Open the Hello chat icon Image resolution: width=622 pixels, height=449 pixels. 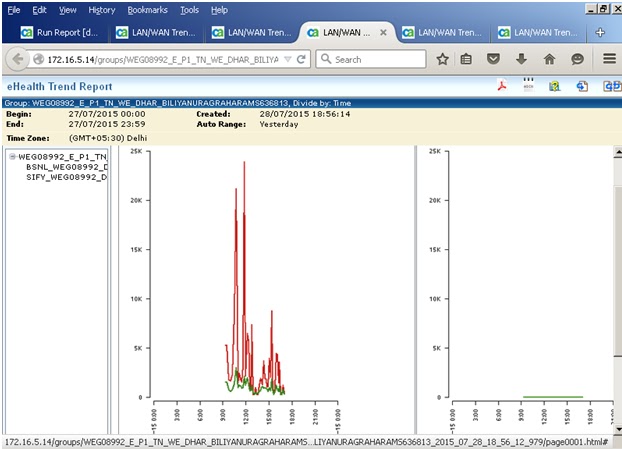577,59
